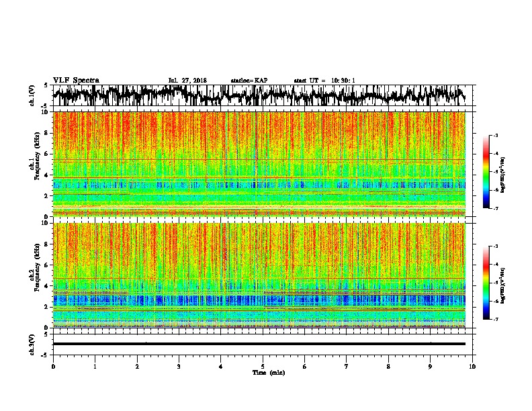Click the "start UT = 10:30:1" text
The width and height of the screenshot is (532, 411).
coord(324,81)
